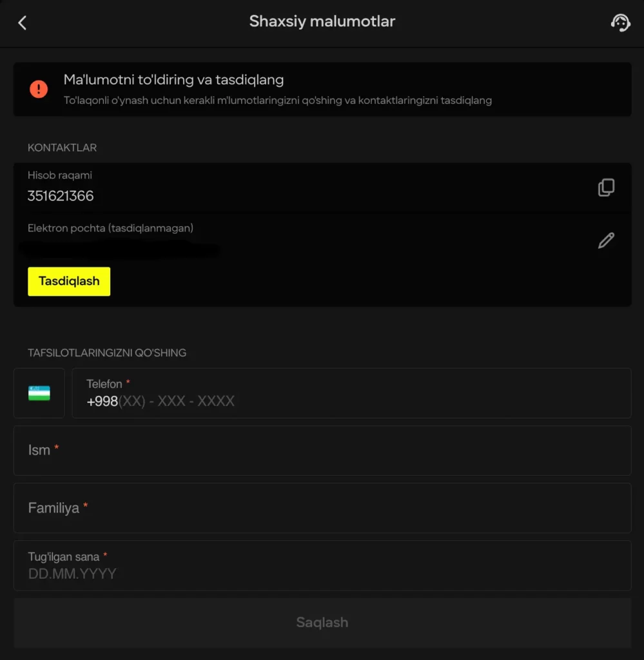Image resolution: width=644 pixels, height=660 pixels.
Task: Go back using the left arrow
Action: [x=23, y=23]
